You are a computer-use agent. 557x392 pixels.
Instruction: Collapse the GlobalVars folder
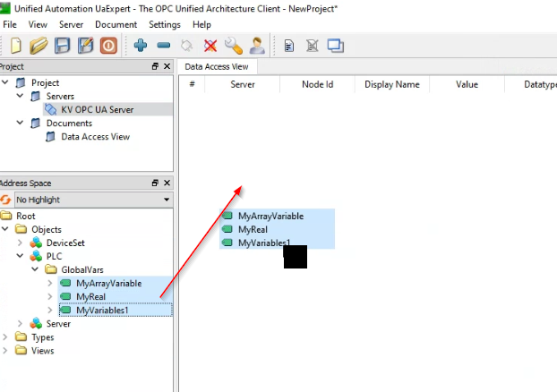pos(35,269)
